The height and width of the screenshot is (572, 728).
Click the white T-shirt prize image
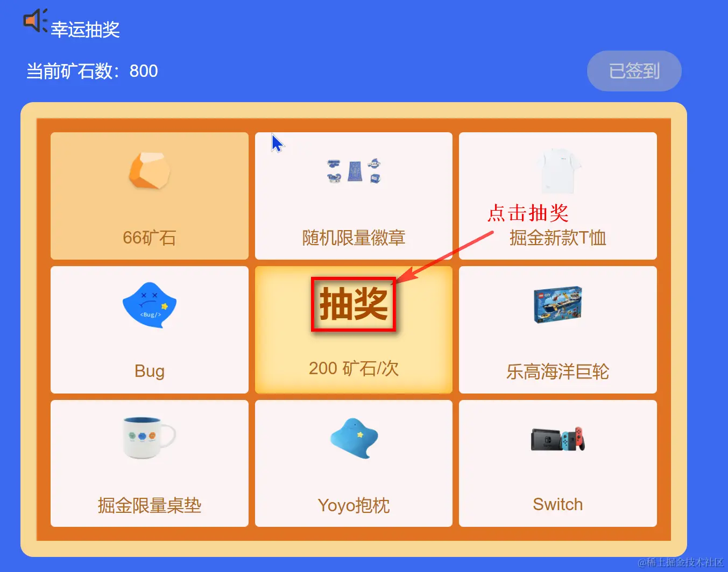coord(558,171)
